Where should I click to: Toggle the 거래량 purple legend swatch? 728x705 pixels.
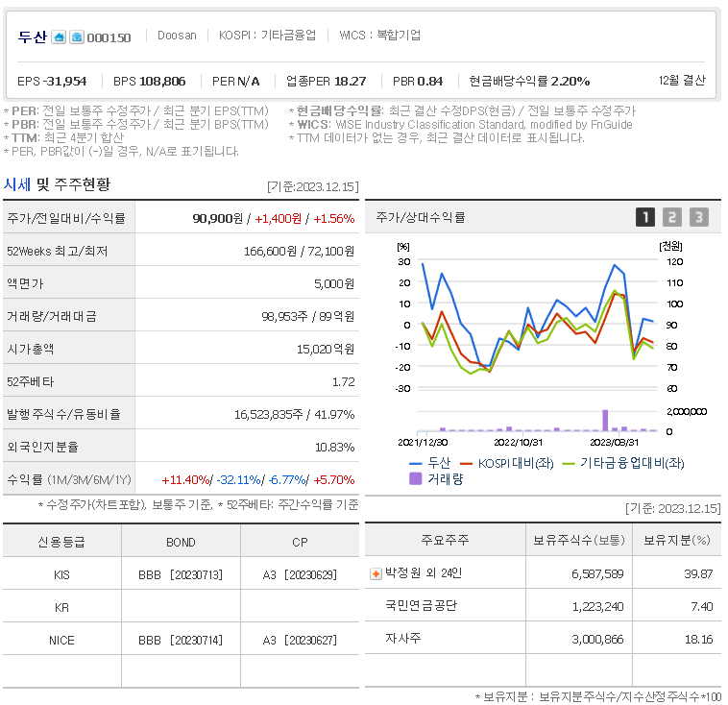[415, 479]
